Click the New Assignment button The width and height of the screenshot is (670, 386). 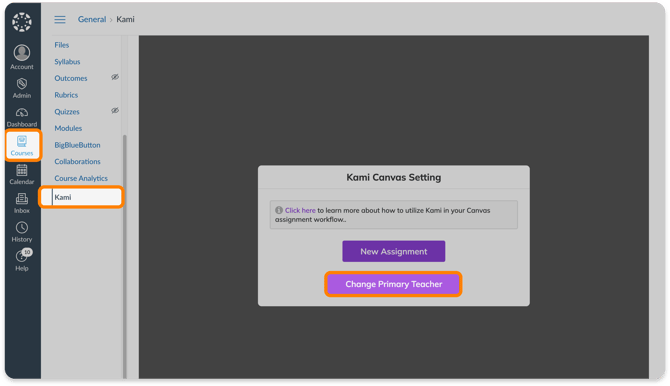pos(394,251)
